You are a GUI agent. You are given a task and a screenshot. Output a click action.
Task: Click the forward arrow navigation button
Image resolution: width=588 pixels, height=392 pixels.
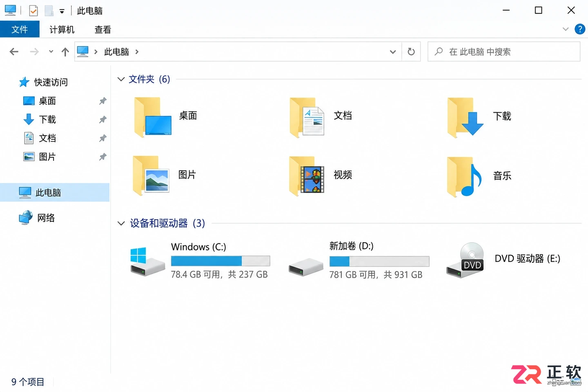pos(34,52)
